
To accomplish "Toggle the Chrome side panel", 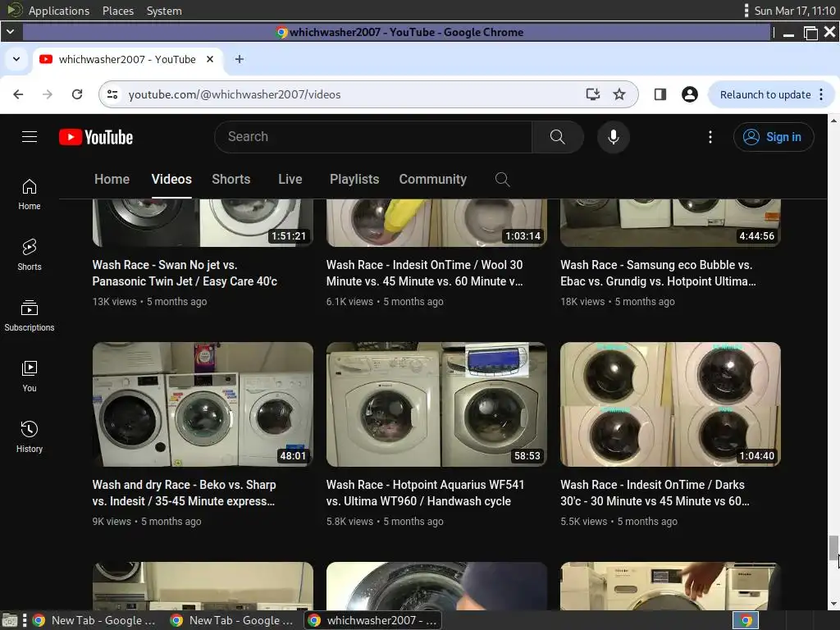I will (660, 94).
